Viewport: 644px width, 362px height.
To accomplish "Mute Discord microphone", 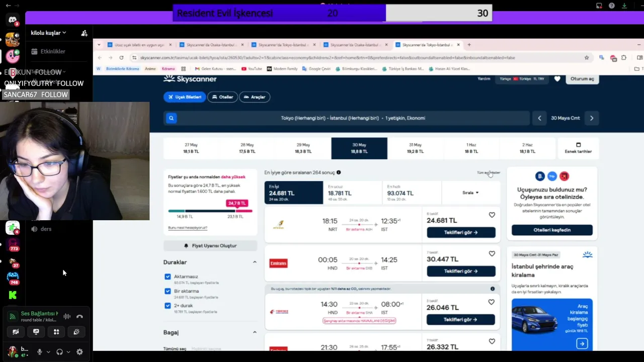I will pyautogui.click(x=39, y=352).
